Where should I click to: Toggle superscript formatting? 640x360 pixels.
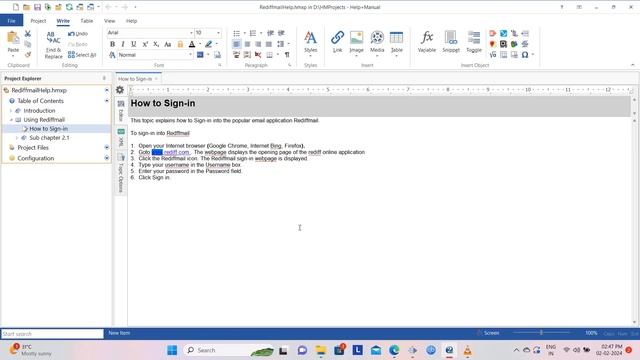(x=145, y=44)
